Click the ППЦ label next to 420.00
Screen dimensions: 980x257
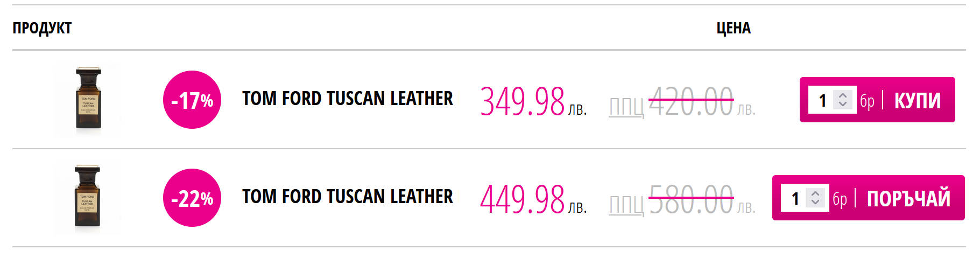coord(626,106)
